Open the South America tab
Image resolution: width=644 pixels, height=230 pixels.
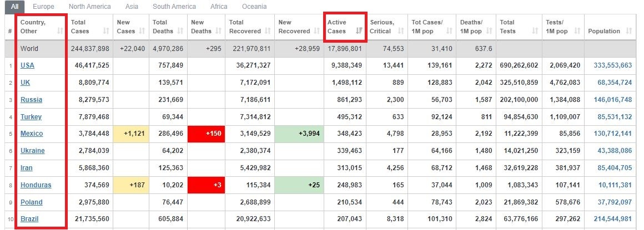point(174,7)
